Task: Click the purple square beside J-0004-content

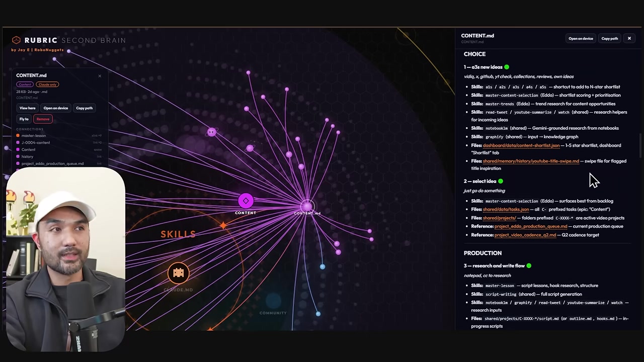Action: point(18,143)
